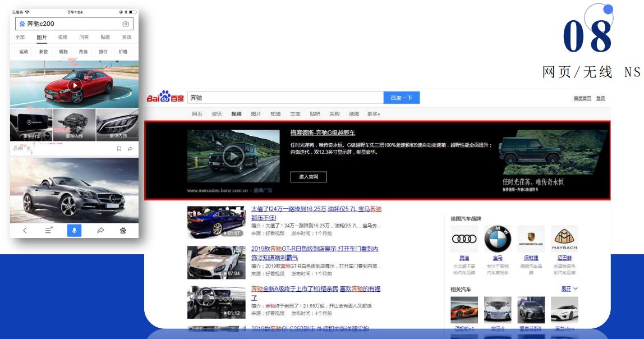Click the Audi (奥迪) logo
644x339 pixels.
[464, 239]
